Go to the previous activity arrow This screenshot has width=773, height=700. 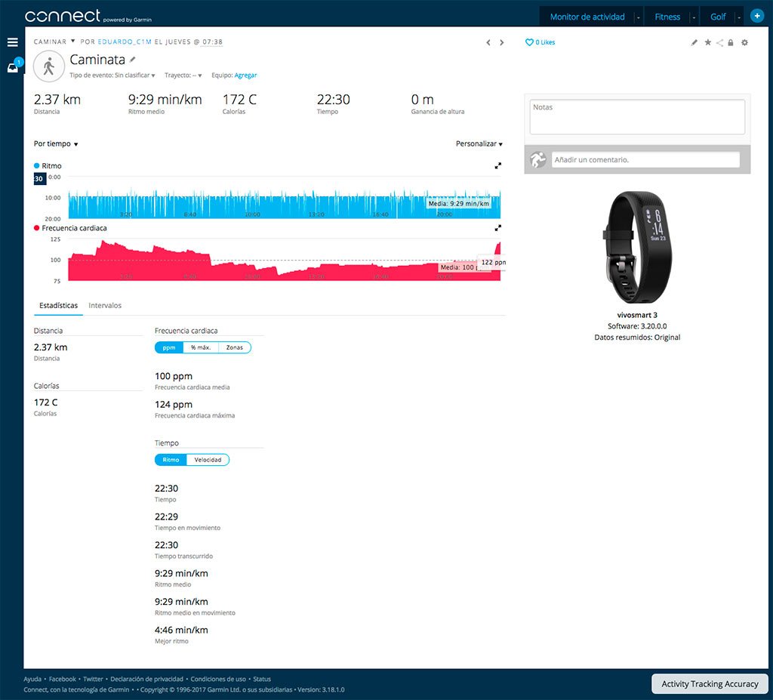[x=488, y=42]
